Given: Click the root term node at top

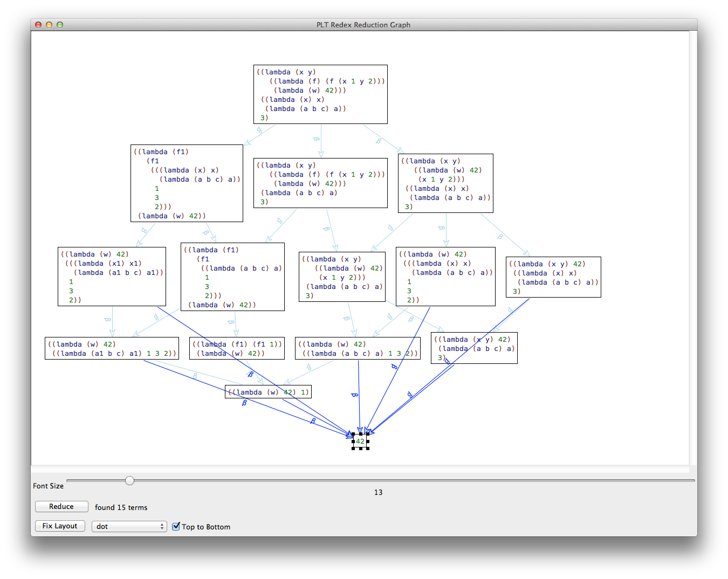Looking at the screenshot, I should coord(320,94).
